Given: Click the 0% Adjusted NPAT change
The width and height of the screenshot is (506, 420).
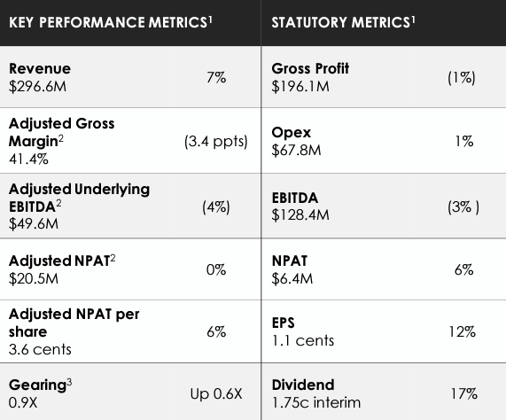Looking at the screenshot, I should click(216, 269).
